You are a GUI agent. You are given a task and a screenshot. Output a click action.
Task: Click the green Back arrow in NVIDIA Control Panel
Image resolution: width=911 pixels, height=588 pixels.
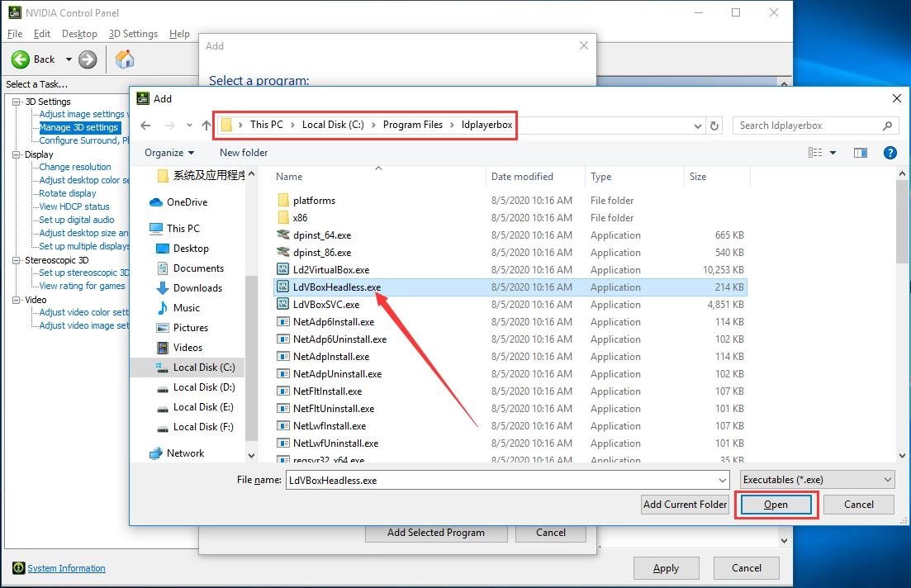coord(20,59)
